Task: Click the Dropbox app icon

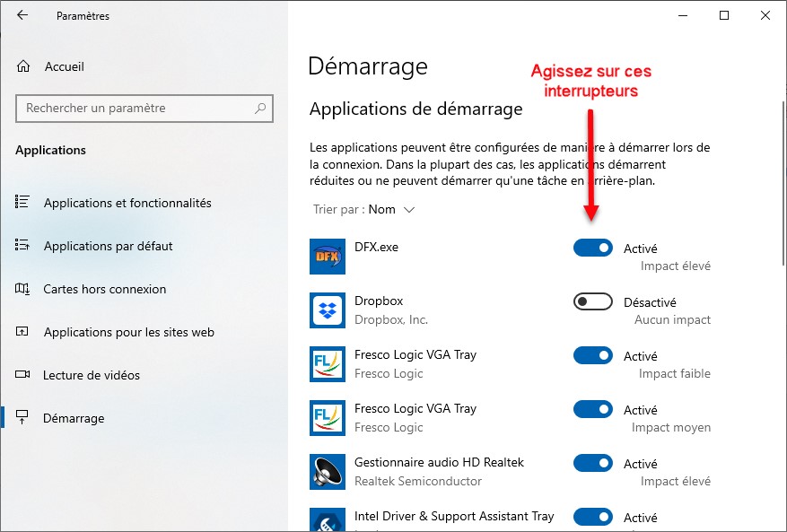Action: 327,310
